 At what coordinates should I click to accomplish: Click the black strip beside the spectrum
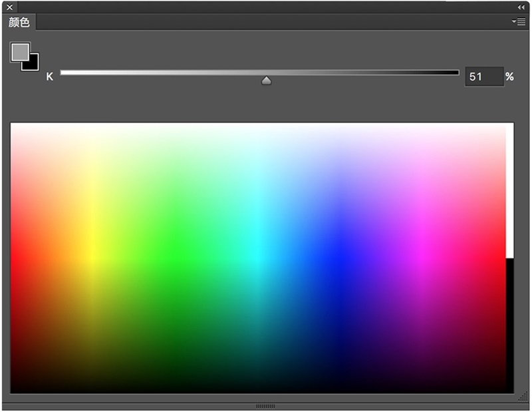tap(509, 325)
